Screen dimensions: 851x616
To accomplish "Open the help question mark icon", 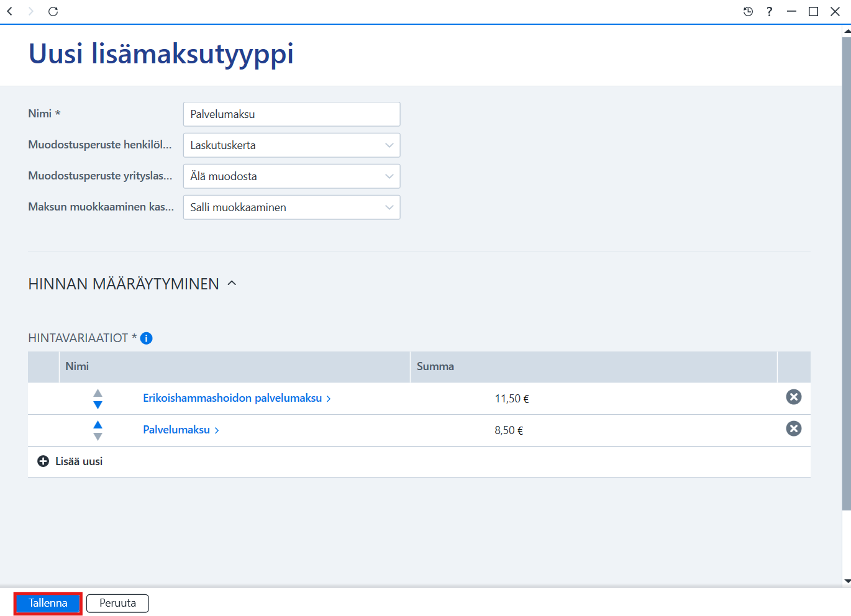I will click(x=770, y=11).
